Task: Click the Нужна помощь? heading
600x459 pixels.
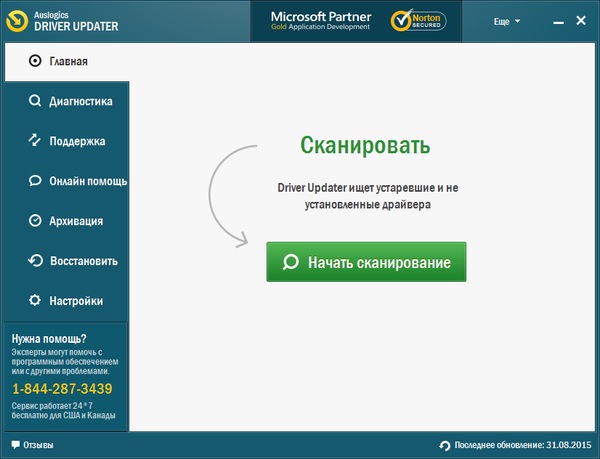Action: 49,339
